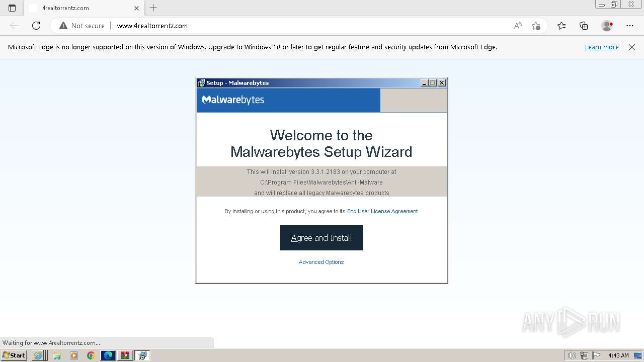This screenshot has width=644, height=362.
Task: Switch to the Malwarebytes setup taskbar item
Action: pyautogui.click(x=142, y=355)
